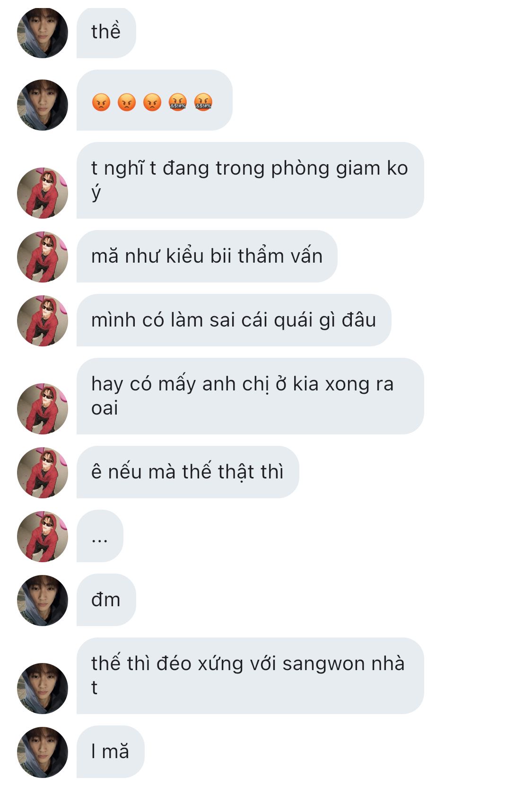Tap the red hoodie avatar beside "phòng giam" message
The image size is (532, 787).
click(43, 193)
